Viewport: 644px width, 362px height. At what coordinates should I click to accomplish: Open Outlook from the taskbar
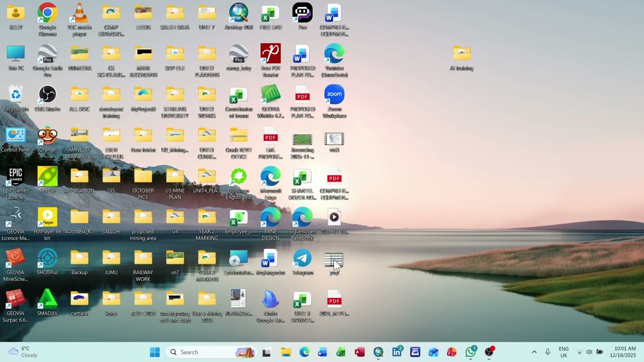(x=433, y=352)
